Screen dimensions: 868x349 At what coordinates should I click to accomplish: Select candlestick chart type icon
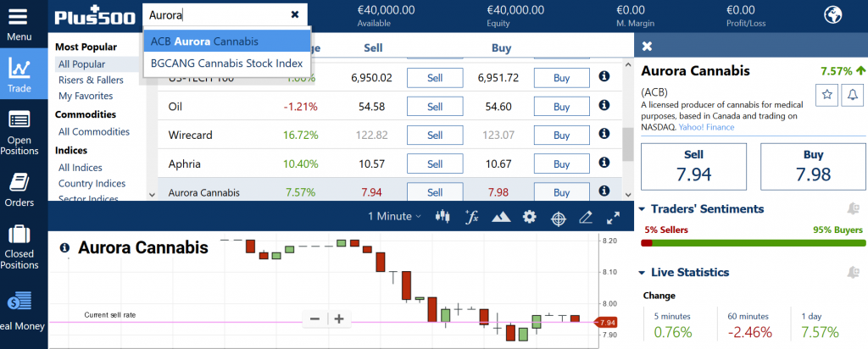tap(442, 217)
